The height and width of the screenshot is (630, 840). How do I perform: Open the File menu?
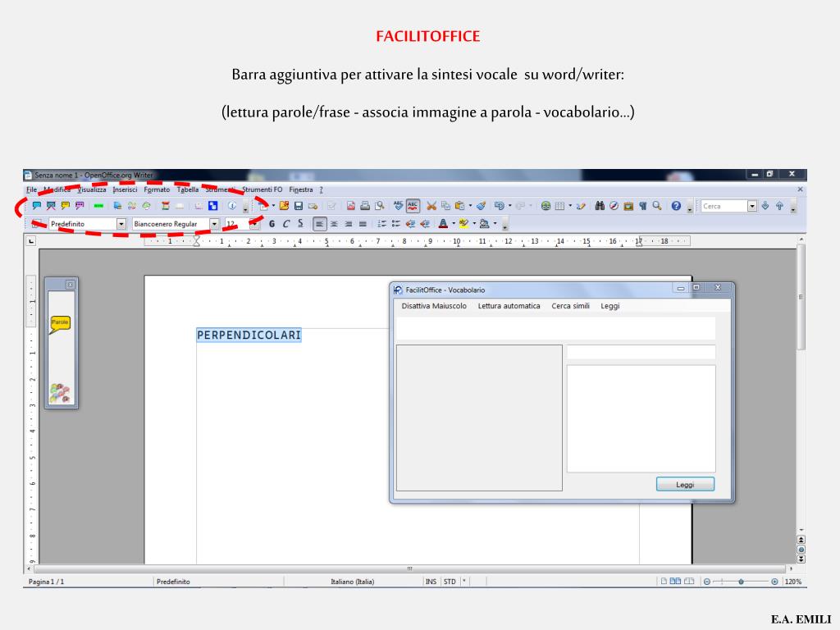(32, 189)
